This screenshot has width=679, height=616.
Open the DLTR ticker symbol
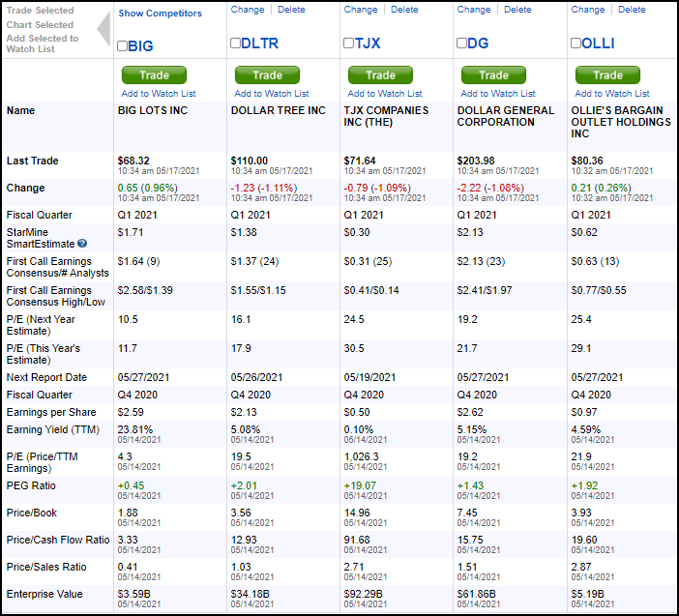[x=260, y=43]
